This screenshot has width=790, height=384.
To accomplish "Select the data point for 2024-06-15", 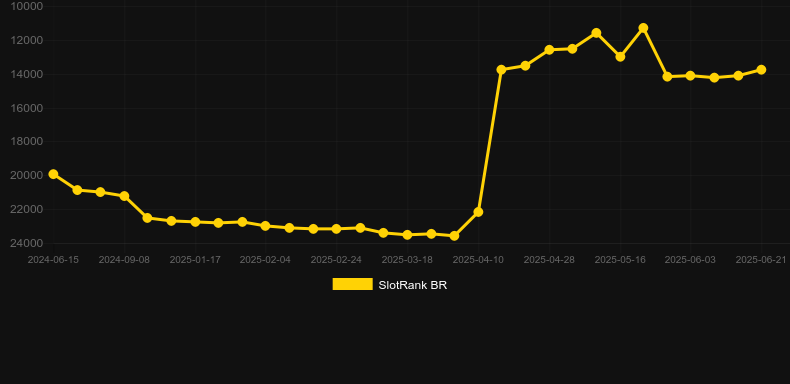I will (53, 174).
